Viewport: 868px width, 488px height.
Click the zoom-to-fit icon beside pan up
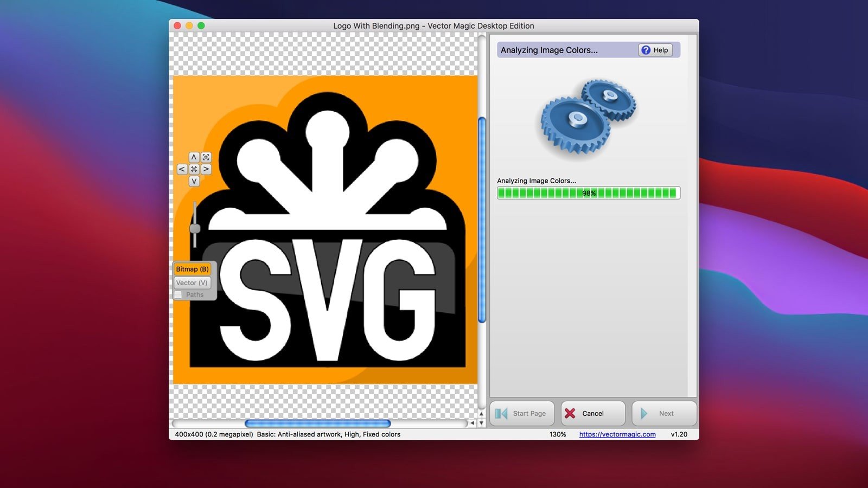206,157
